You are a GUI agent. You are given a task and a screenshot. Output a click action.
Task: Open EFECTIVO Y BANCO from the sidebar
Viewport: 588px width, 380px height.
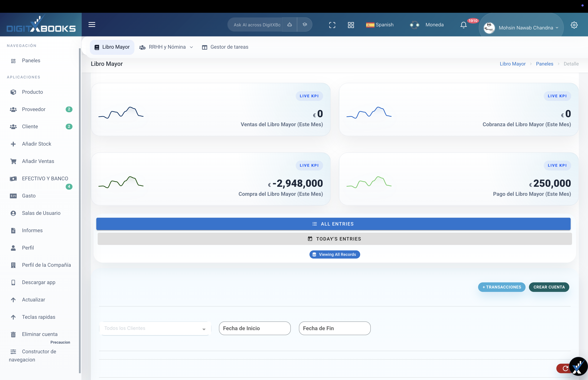(45, 178)
